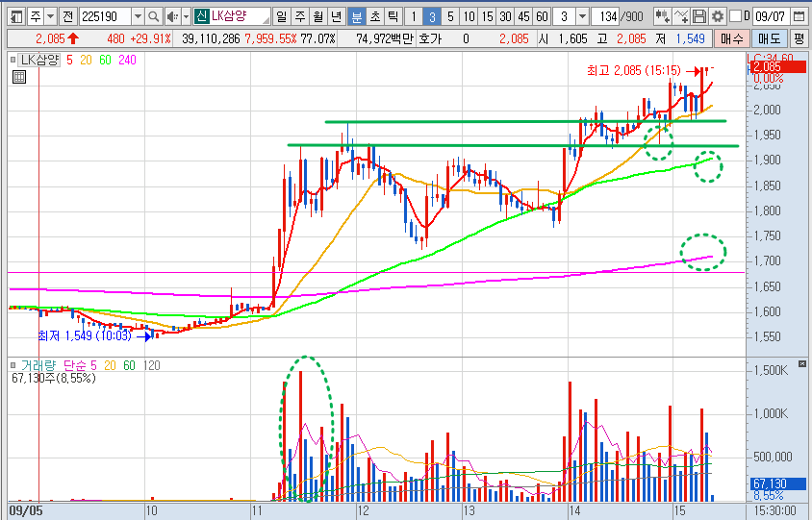This screenshot has height=520, width=812.
Task: Click the 15:30:00 time label
Action: click(774, 511)
